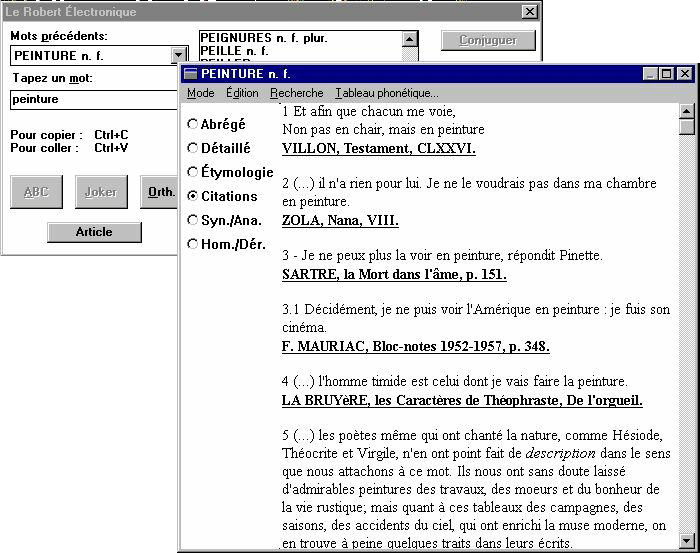Screen dimensions: 700x553
Task: Select the Détaillé display mode
Action: pyautogui.click(x=193, y=149)
